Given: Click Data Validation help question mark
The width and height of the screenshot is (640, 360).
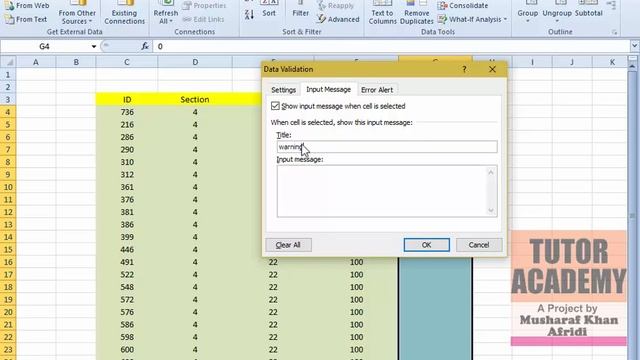Looking at the screenshot, I should point(464,69).
